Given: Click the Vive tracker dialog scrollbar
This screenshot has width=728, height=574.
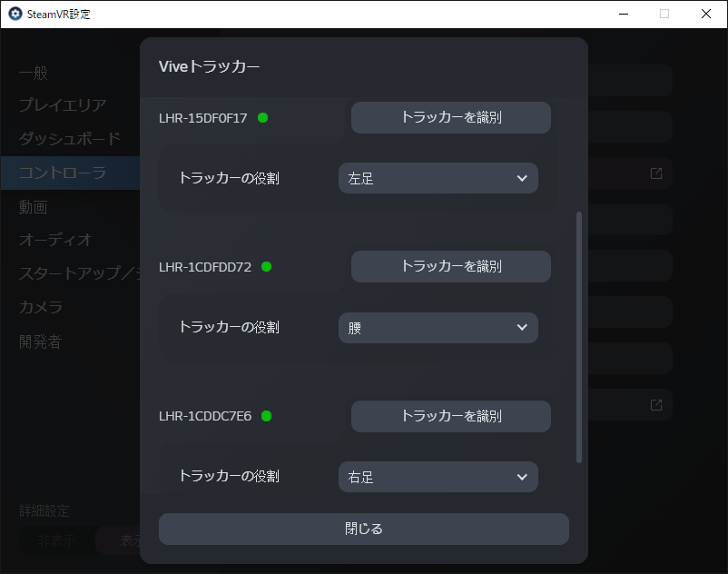Looking at the screenshot, I should click(579, 336).
